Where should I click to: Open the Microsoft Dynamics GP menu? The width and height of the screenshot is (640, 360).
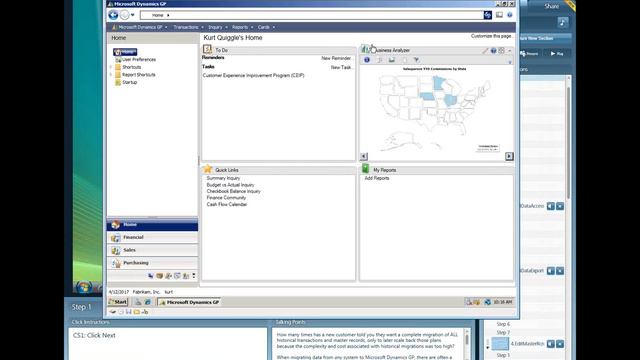[140, 27]
